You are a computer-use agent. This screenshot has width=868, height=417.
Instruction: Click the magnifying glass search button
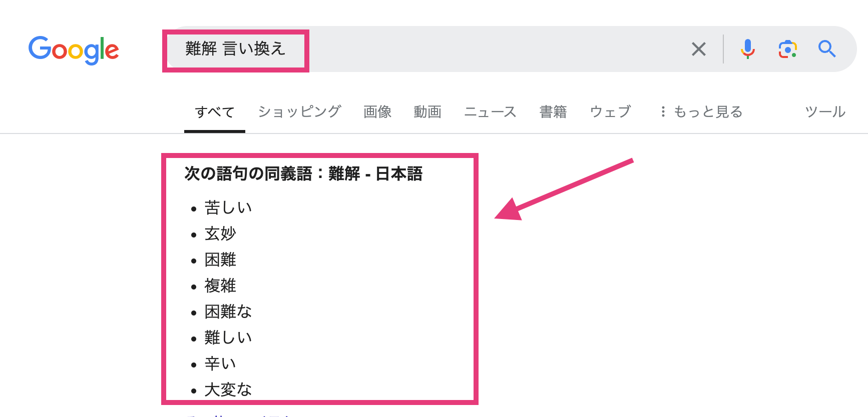click(827, 49)
